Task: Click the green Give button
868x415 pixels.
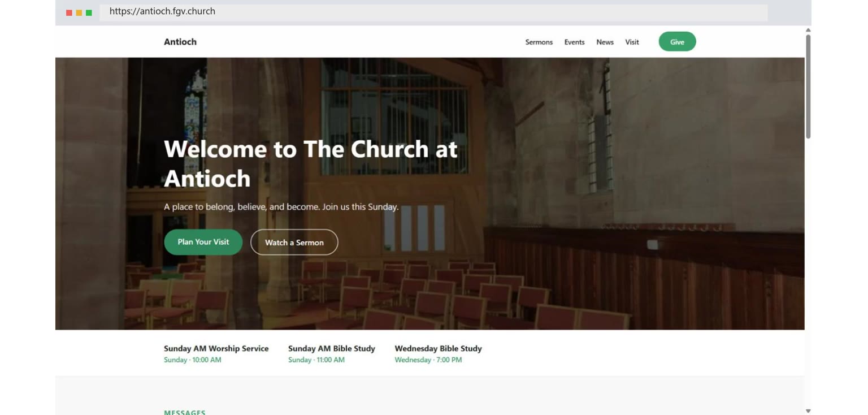Action: pos(677,42)
